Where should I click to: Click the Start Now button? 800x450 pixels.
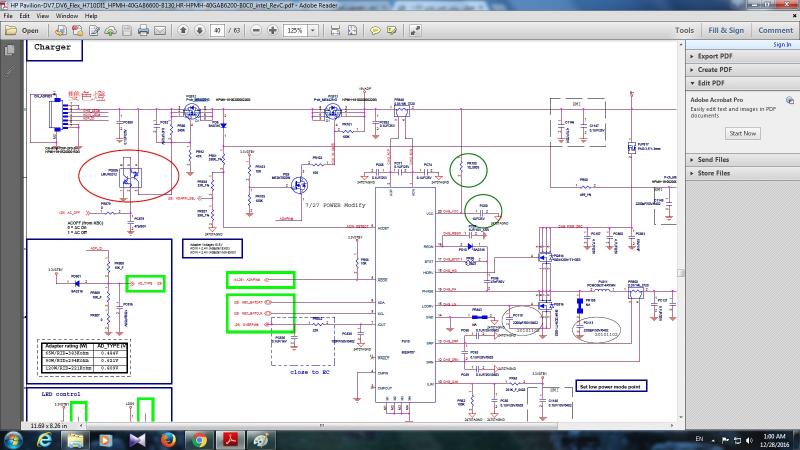[x=742, y=134]
